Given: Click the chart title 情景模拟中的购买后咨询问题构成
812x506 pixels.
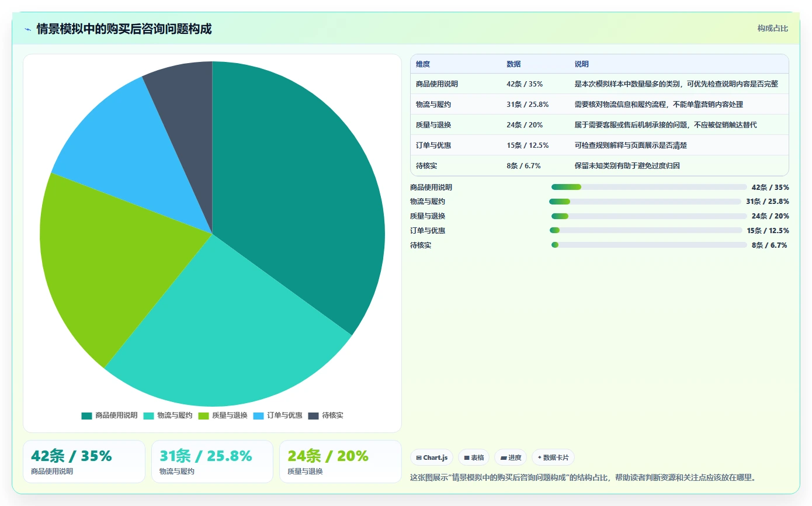Looking at the screenshot, I should point(124,29).
